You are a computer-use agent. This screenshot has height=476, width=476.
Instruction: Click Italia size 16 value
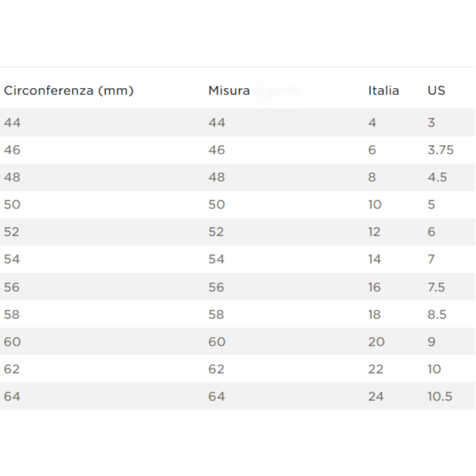point(374,287)
